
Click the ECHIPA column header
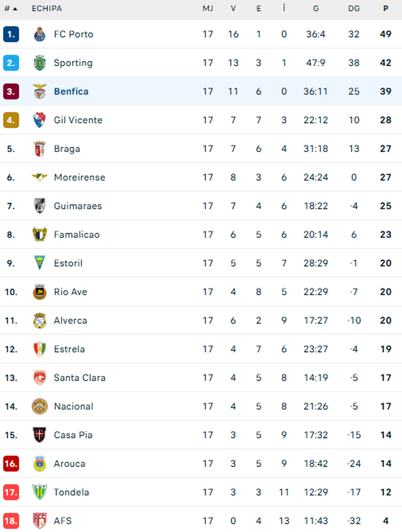pos(46,8)
